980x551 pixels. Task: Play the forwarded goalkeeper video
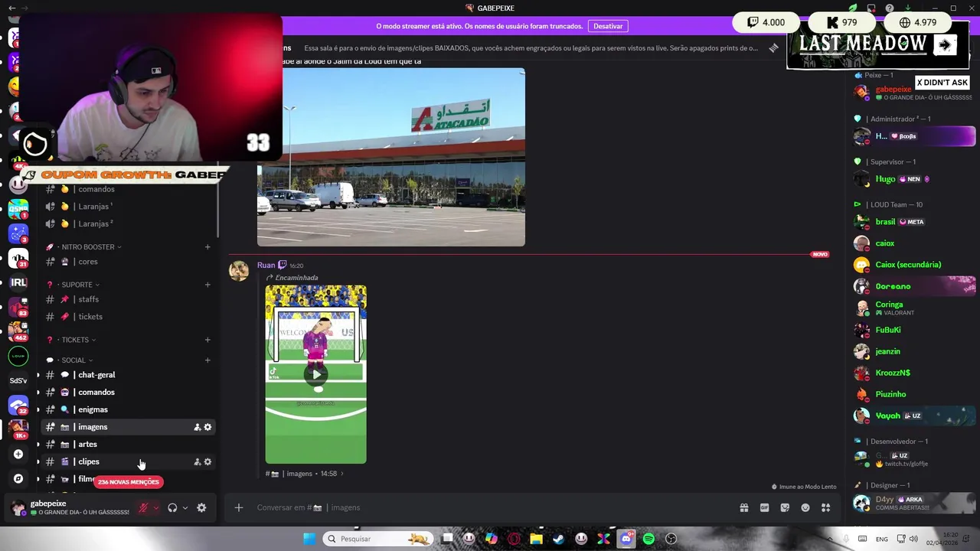316,374
